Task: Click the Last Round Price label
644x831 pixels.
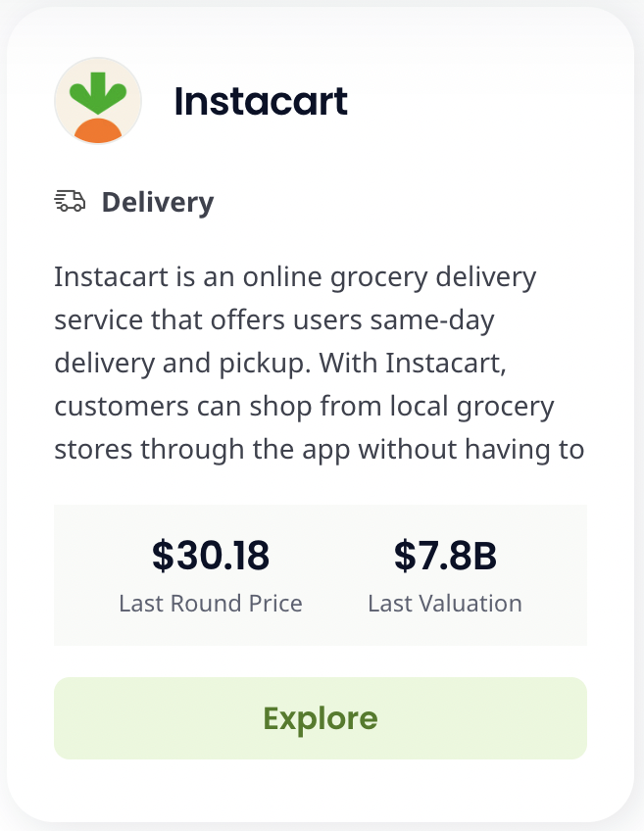Action: pos(211,603)
